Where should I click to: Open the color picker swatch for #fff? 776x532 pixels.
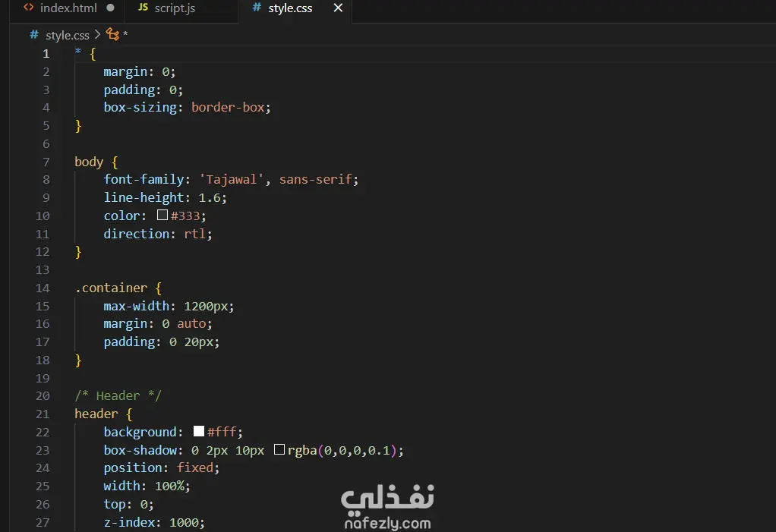pos(199,431)
